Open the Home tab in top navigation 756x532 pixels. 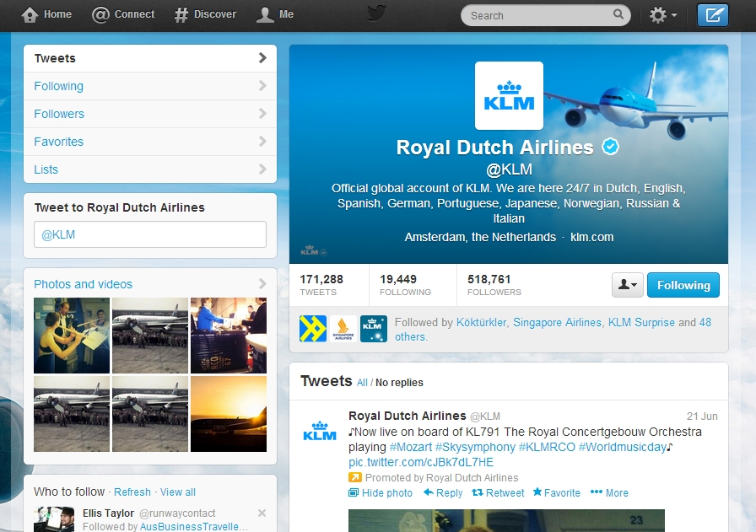[x=46, y=14]
